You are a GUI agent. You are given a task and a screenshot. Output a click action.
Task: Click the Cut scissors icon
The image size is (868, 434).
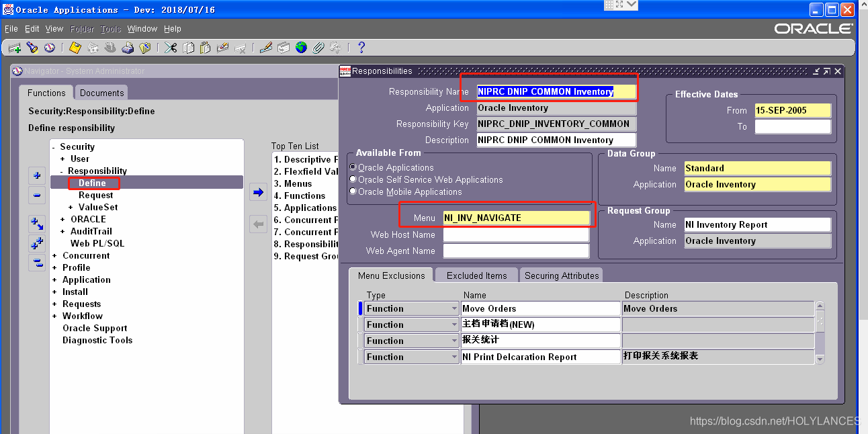click(171, 48)
